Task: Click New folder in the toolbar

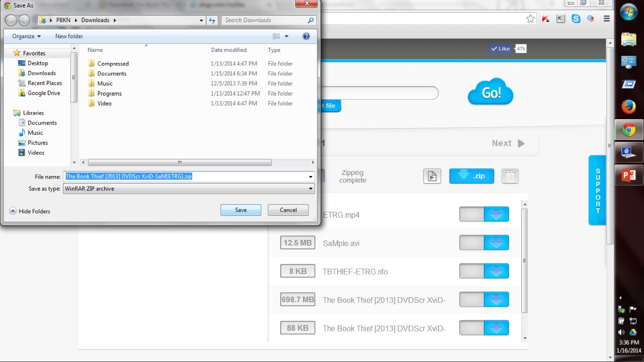Action: (69, 36)
